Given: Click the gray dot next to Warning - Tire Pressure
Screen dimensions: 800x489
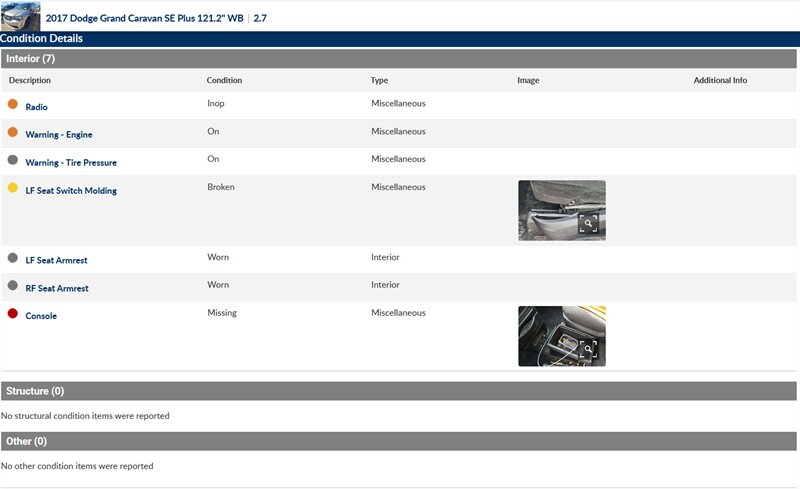Looking at the screenshot, I should 13,160.
